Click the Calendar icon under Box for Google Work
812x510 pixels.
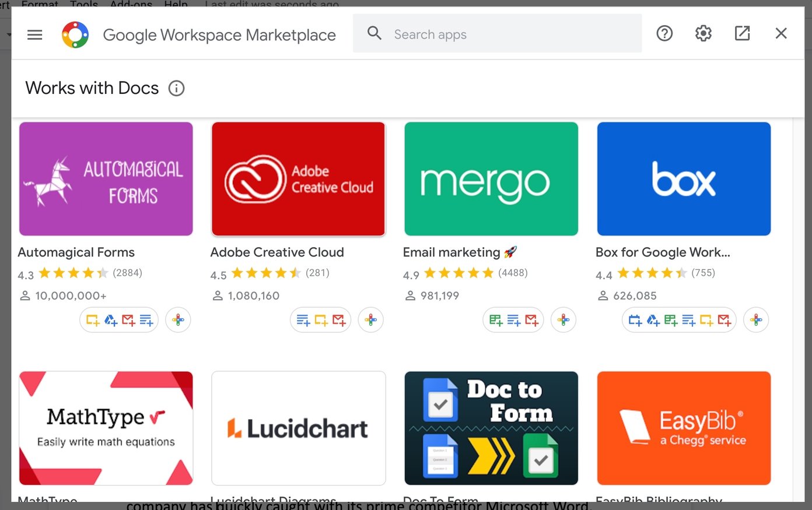[x=635, y=319]
